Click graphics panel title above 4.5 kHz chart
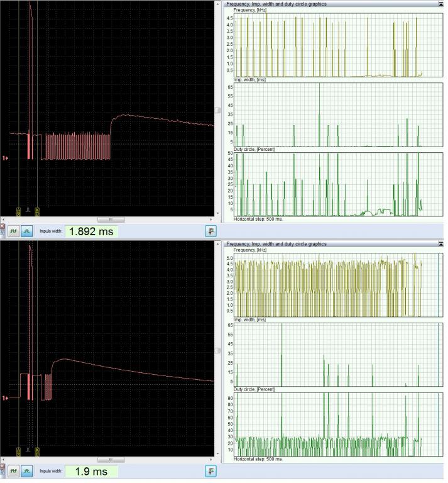The height and width of the screenshot is (483, 448). click(x=276, y=4)
